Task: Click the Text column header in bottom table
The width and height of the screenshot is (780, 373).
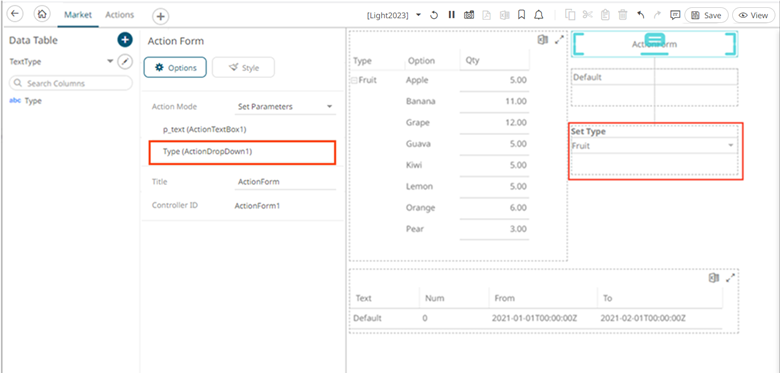Action: [364, 298]
